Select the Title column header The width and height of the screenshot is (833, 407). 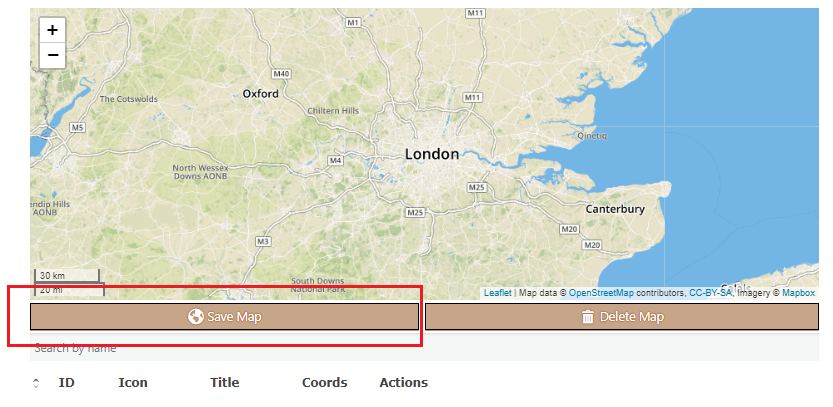click(x=224, y=383)
